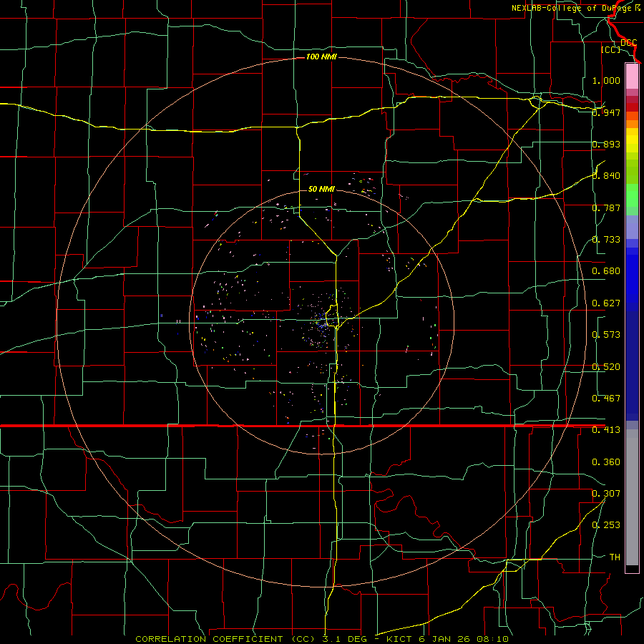This screenshot has width=644, height=644.
Task: Click the 0.787 scale value
Action: [606, 208]
